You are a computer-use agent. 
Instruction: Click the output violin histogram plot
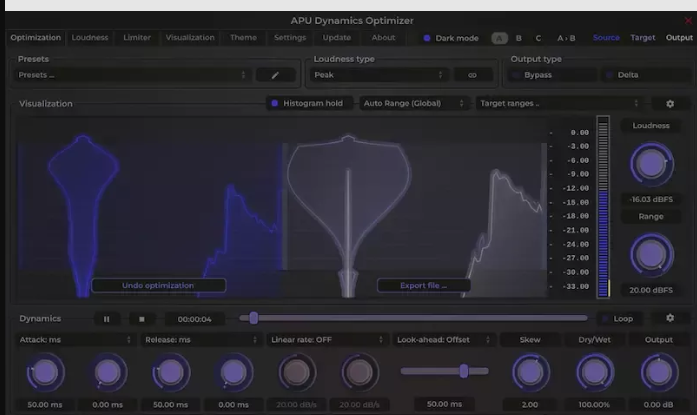(348, 216)
